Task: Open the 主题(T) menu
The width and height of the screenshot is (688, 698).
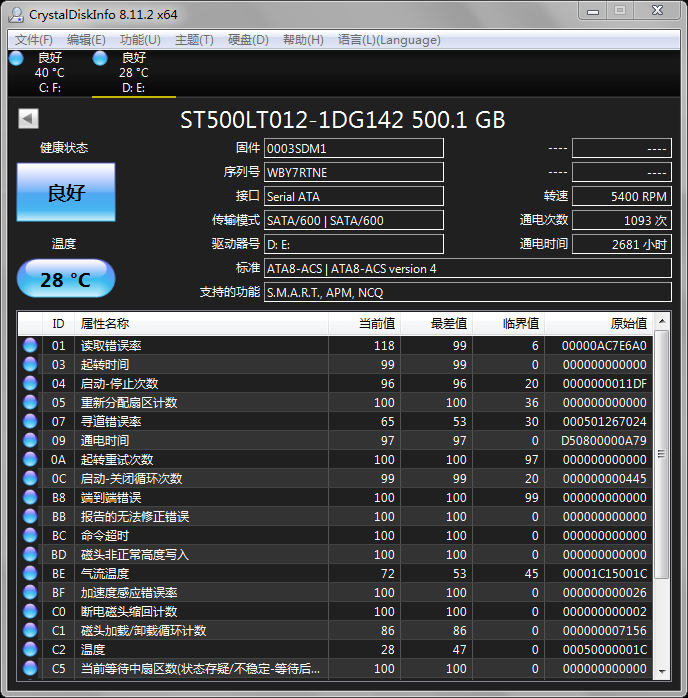Action: click(x=194, y=40)
